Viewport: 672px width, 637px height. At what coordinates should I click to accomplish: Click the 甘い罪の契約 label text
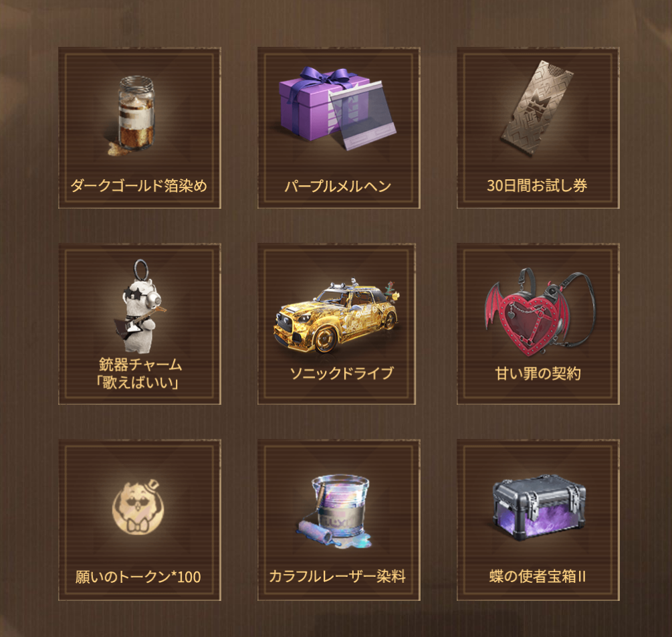point(538,373)
